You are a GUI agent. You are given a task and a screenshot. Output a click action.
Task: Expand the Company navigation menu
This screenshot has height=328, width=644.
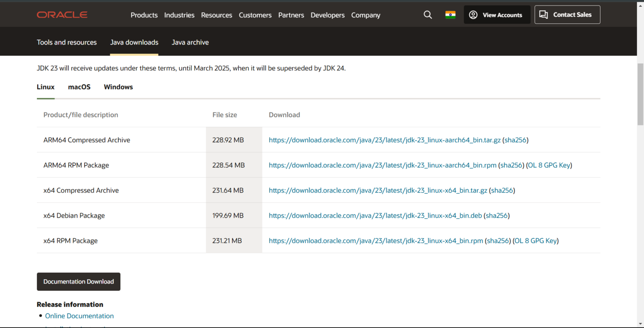(366, 15)
